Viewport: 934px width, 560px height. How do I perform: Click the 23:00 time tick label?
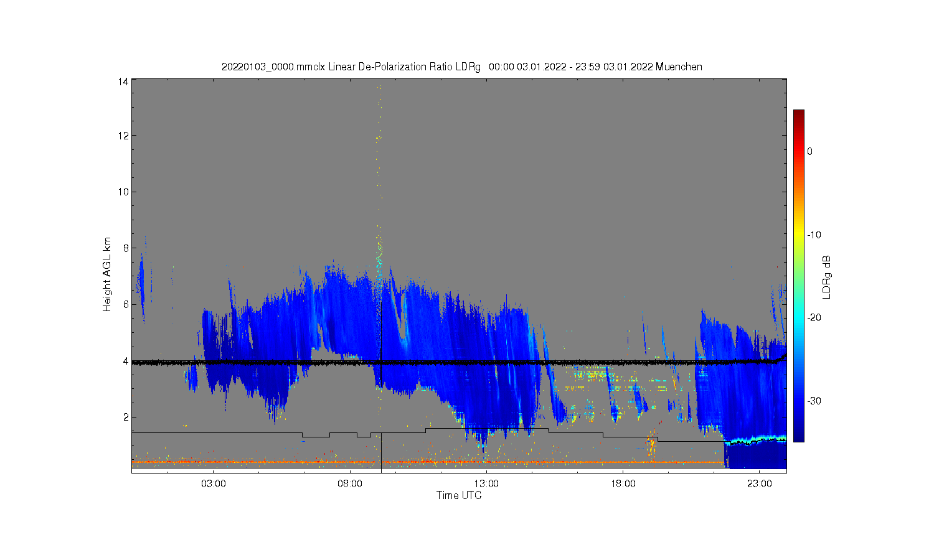click(759, 484)
